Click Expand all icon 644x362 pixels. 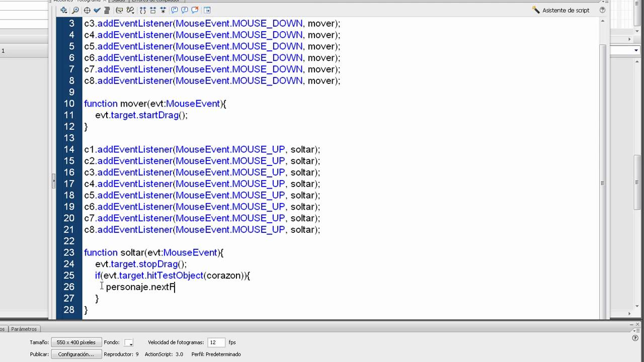pos(163,10)
